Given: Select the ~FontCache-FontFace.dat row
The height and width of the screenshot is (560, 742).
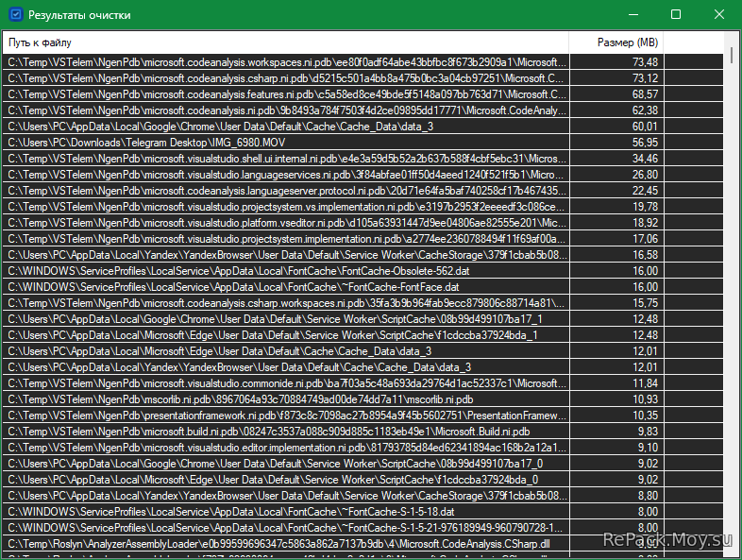Looking at the screenshot, I should tap(283, 286).
